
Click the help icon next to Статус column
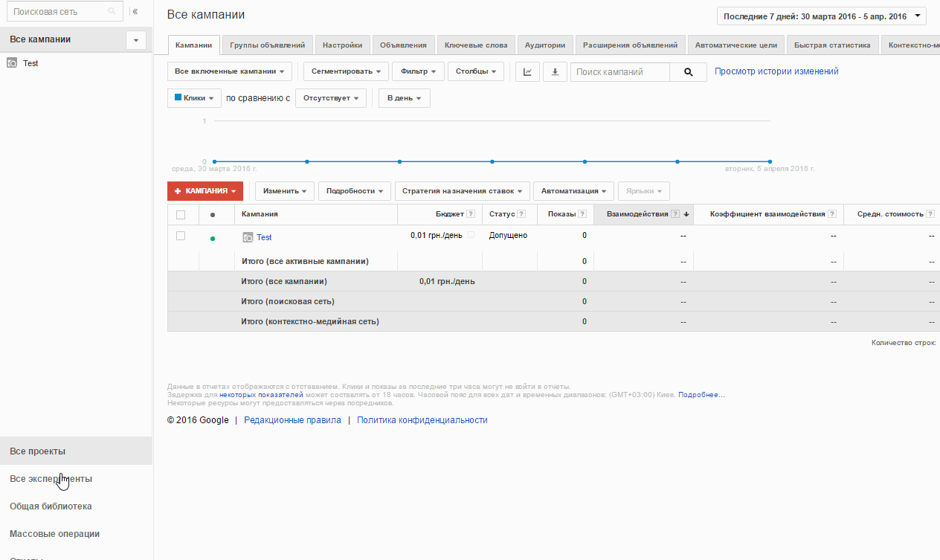pyautogui.click(x=521, y=214)
